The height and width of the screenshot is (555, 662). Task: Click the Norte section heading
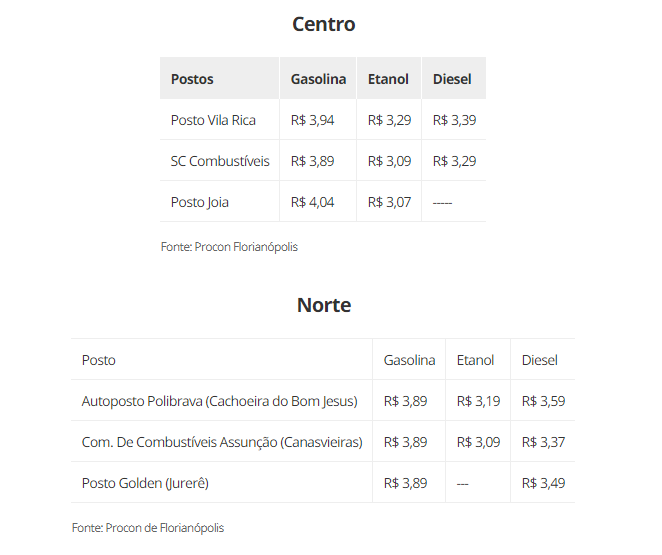click(324, 305)
